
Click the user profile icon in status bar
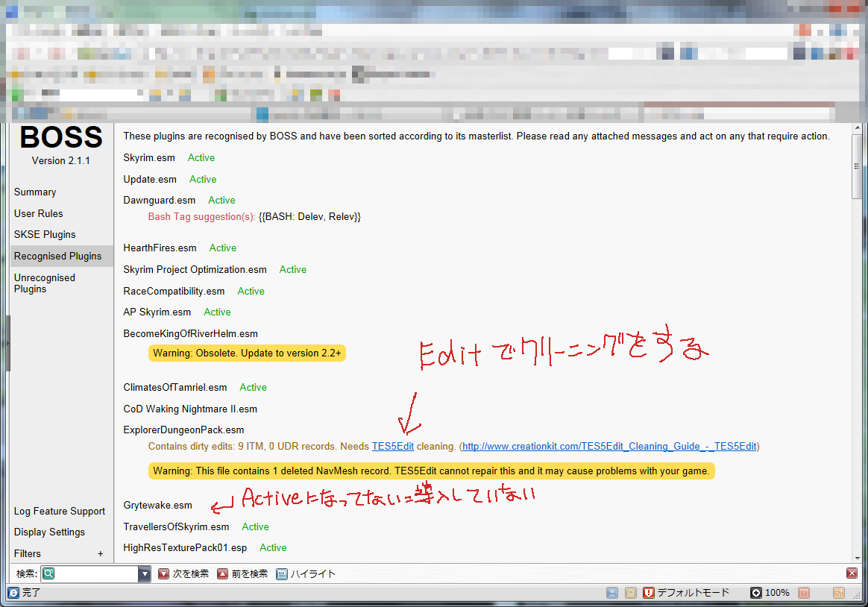612,593
